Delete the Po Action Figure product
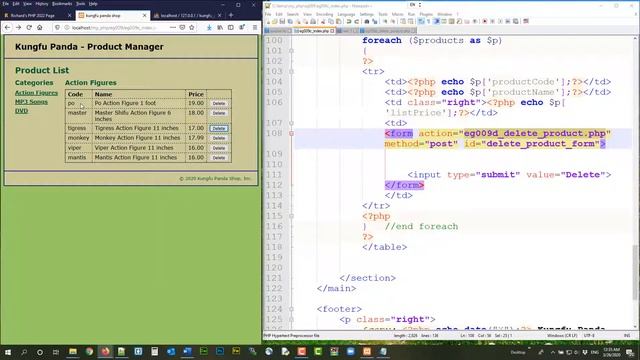 [x=219, y=104]
